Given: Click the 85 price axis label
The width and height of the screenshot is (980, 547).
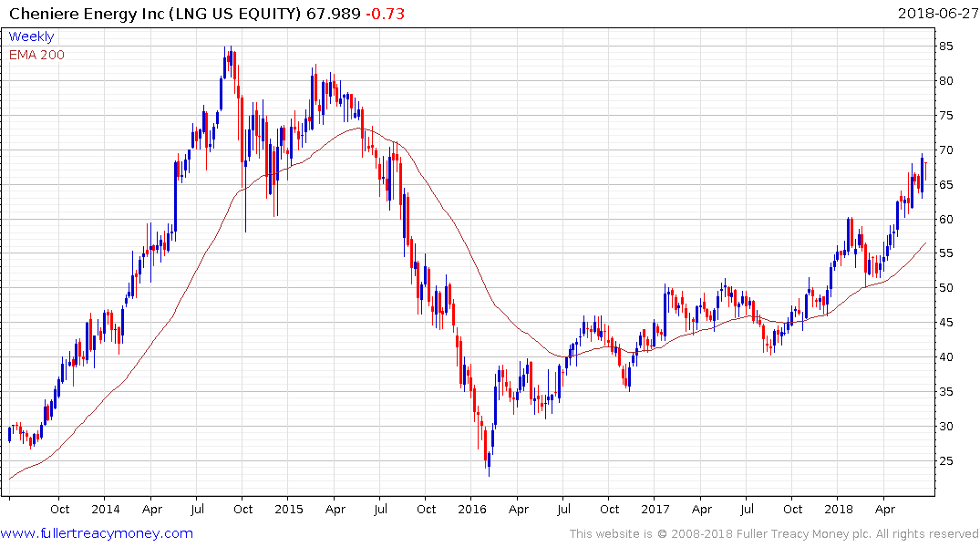Looking at the screenshot, I should point(945,46).
